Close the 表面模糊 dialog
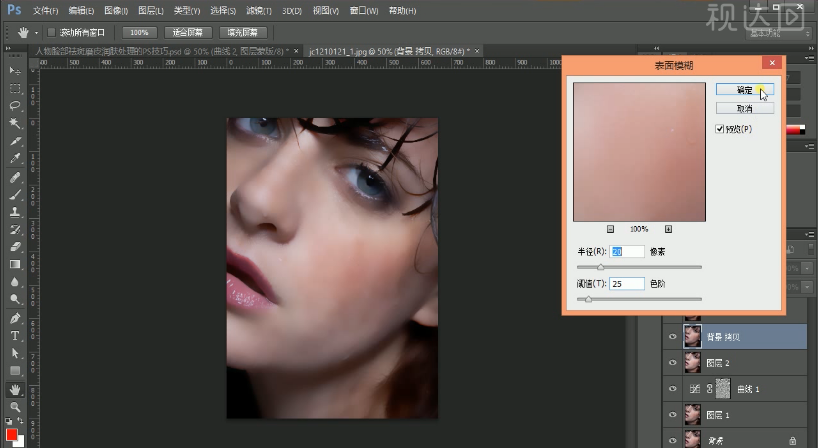The width and height of the screenshot is (818, 448). tap(772, 63)
